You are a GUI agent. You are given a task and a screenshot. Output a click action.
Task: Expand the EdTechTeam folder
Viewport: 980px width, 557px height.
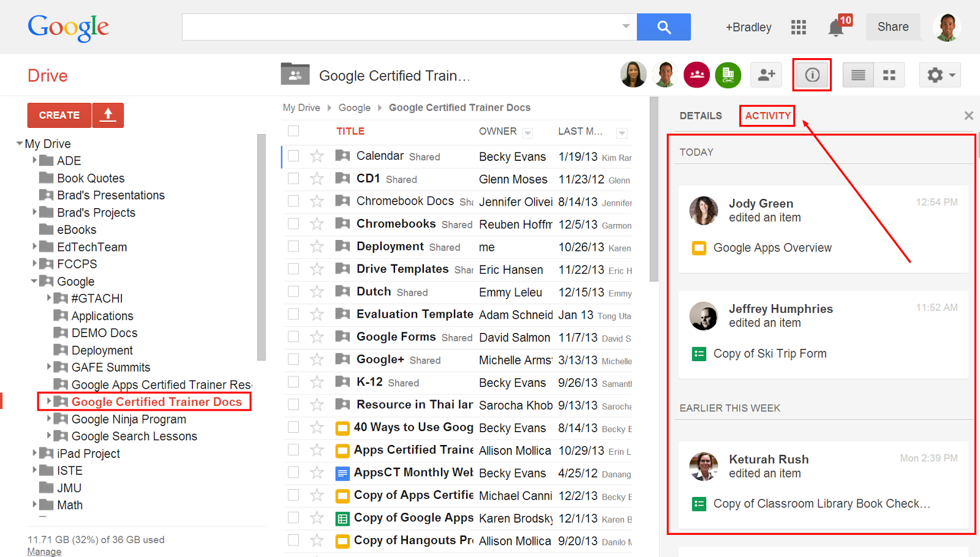click(x=34, y=247)
